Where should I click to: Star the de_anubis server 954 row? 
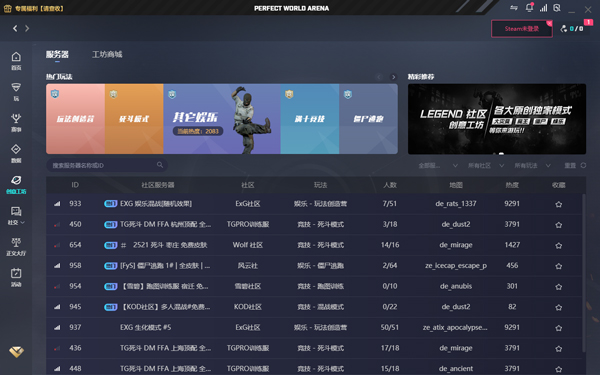pyautogui.click(x=558, y=287)
